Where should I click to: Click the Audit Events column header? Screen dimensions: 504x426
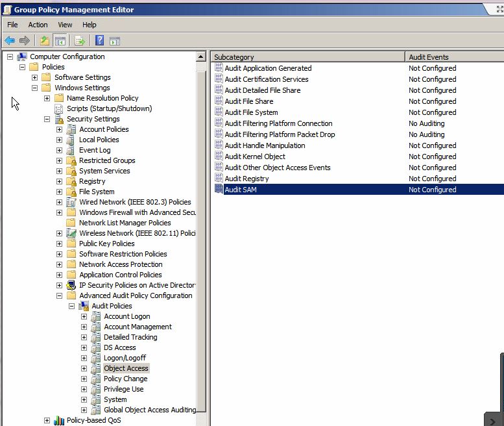454,57
